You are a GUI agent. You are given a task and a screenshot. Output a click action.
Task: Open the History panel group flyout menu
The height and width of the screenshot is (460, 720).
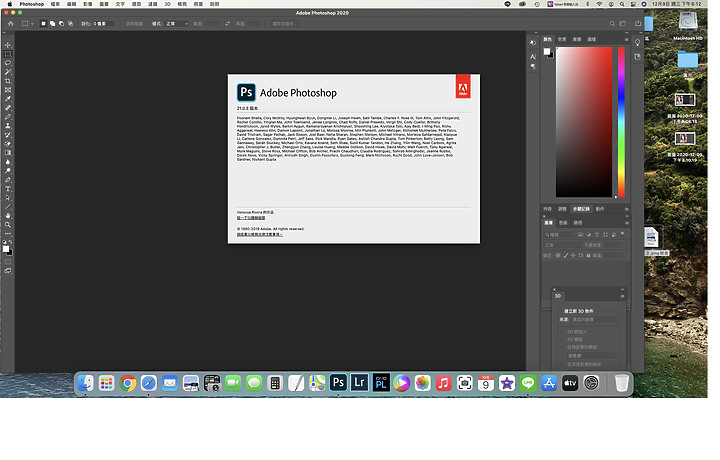point(626,209)
